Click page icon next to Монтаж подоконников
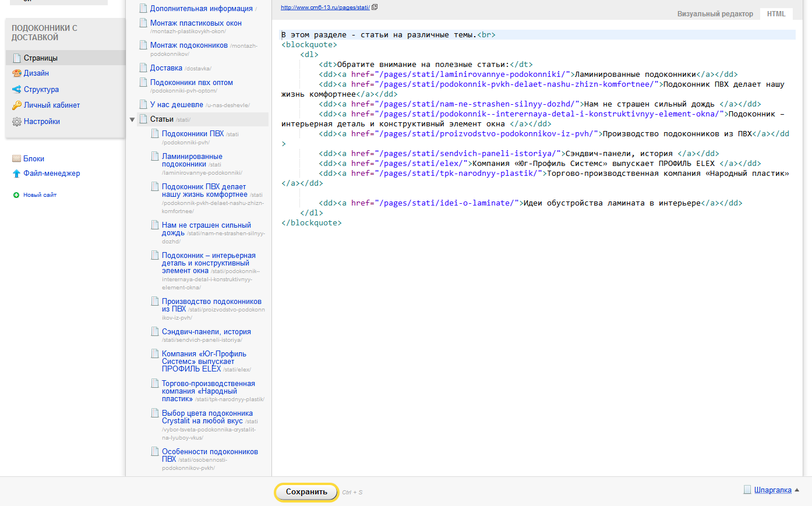Image resolution: width=812 pixels, height=506 pixels. coord(143,45)
